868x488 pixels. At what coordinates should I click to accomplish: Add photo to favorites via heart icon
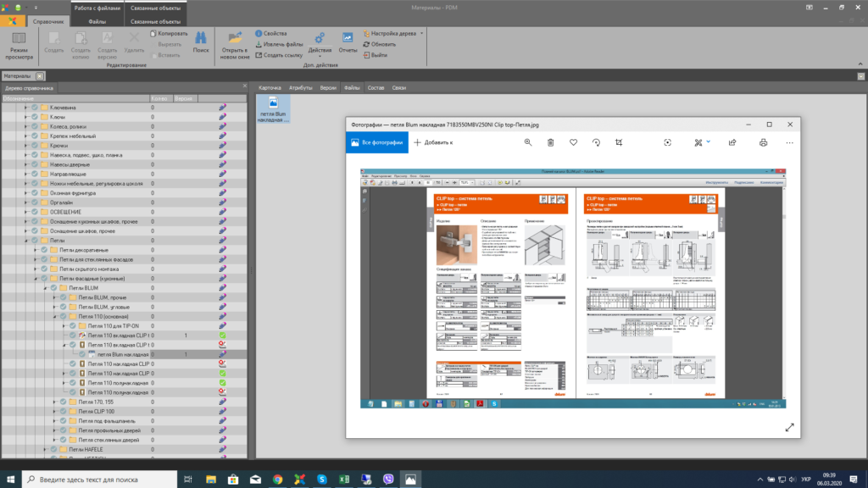pos(574,142)
